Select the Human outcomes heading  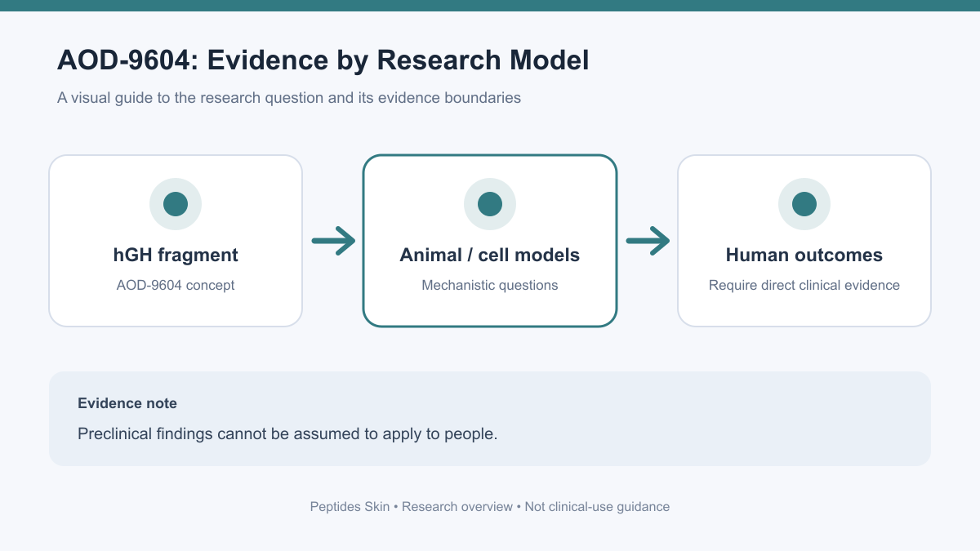[x=804, y=255]
